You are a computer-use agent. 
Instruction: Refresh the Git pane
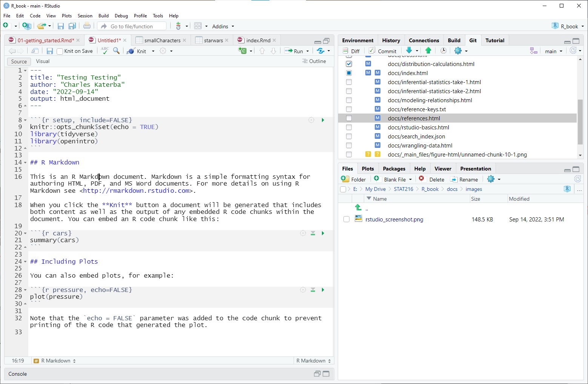tap(573, 51)
